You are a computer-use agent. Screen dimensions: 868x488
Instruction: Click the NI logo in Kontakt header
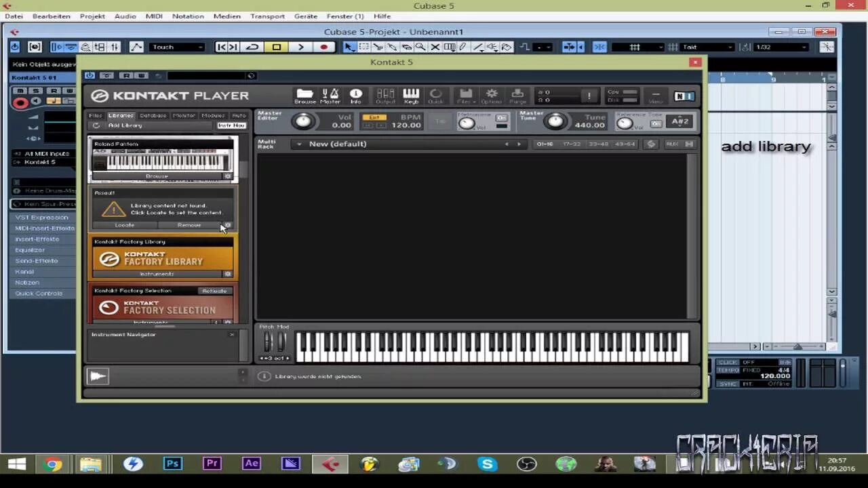point(684,96)
